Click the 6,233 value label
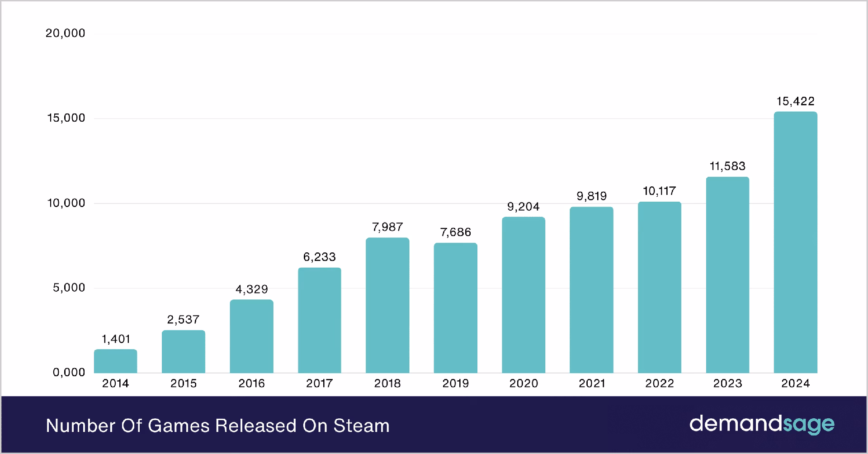This screenshot has width=868, height=454. [320, 257]
